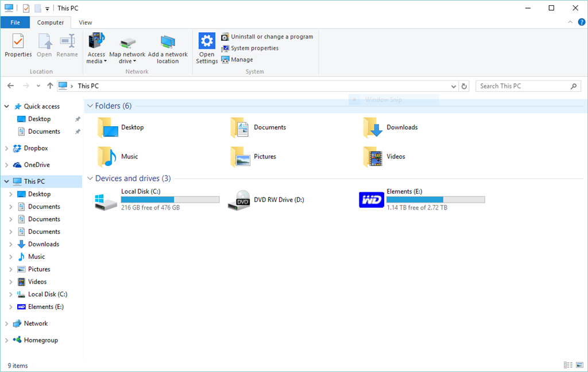Click the 9 items status text

tap(18, 366)
